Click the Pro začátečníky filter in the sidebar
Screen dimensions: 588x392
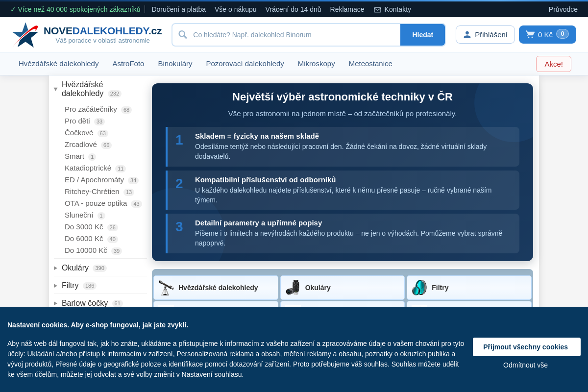click(90, 109)
